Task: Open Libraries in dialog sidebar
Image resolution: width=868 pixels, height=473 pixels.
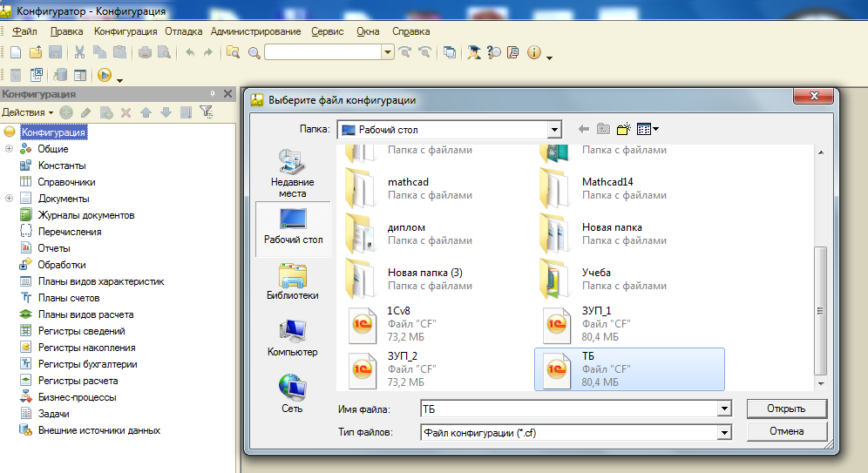Action: coord(292,281)
